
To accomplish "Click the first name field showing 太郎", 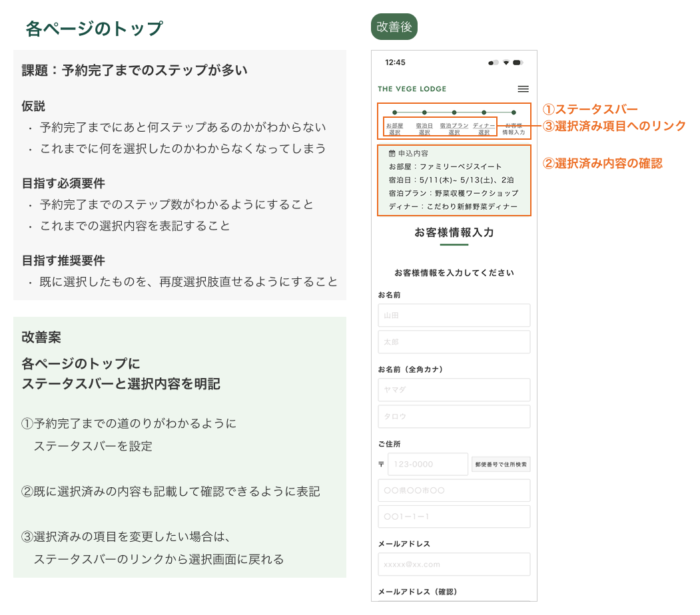I will [x=454, y=342].
